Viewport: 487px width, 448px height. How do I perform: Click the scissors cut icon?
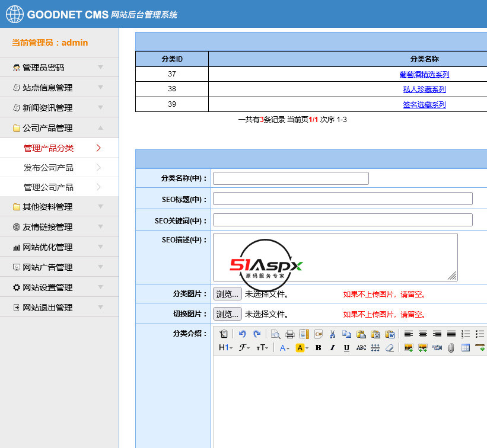tap(333, 334)
